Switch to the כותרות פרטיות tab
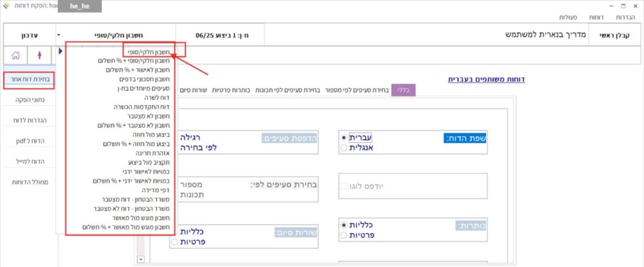This screenshot has height=267, width=644. (231, 90)
